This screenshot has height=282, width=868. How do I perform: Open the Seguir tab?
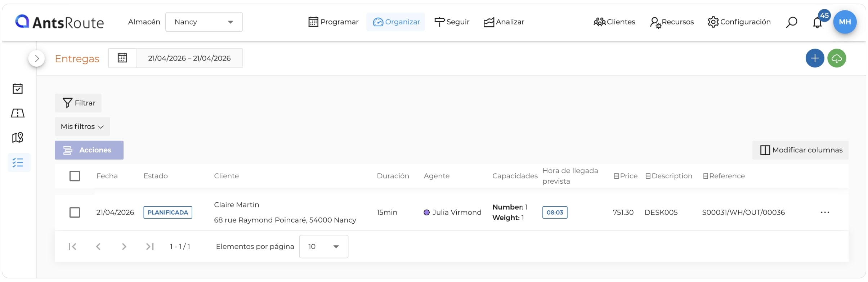[x=452, y=22]
